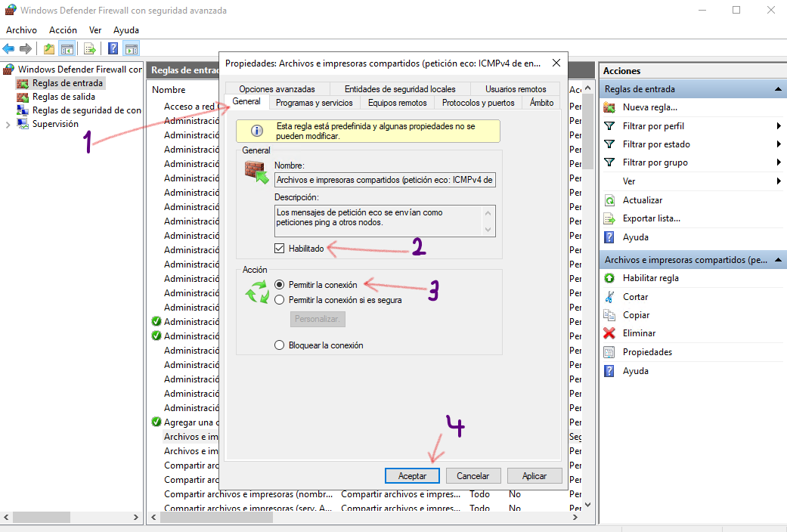Click the red Eliminar icon
The height and width of the screenshot is (532, 787).
pyautogui.click(x=609, y=333)
